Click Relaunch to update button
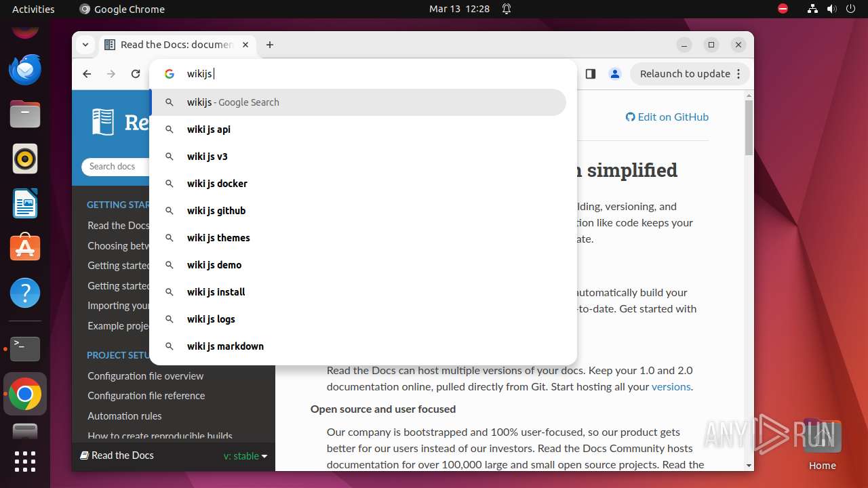The image size is (868, 488). (685, 74)
